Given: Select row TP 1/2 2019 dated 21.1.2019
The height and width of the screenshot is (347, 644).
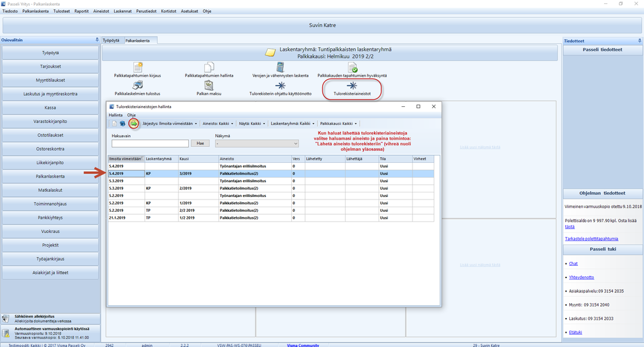Looking at the screenshot, I should 271,218.
